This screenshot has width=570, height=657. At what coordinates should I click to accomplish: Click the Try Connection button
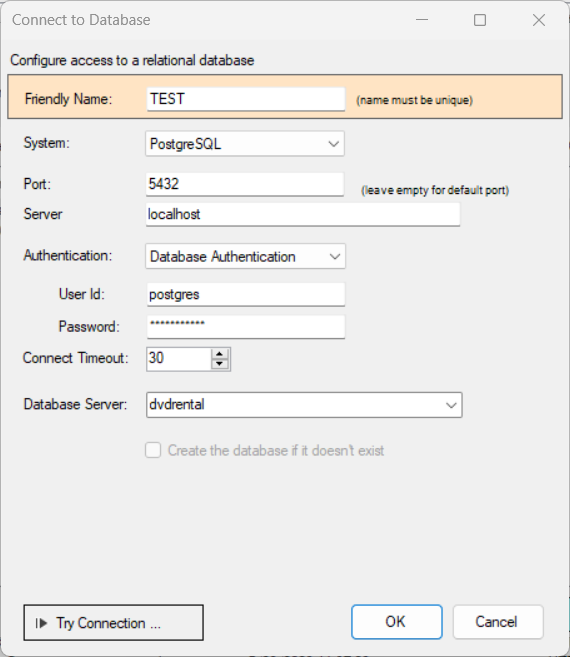point(114,623)
